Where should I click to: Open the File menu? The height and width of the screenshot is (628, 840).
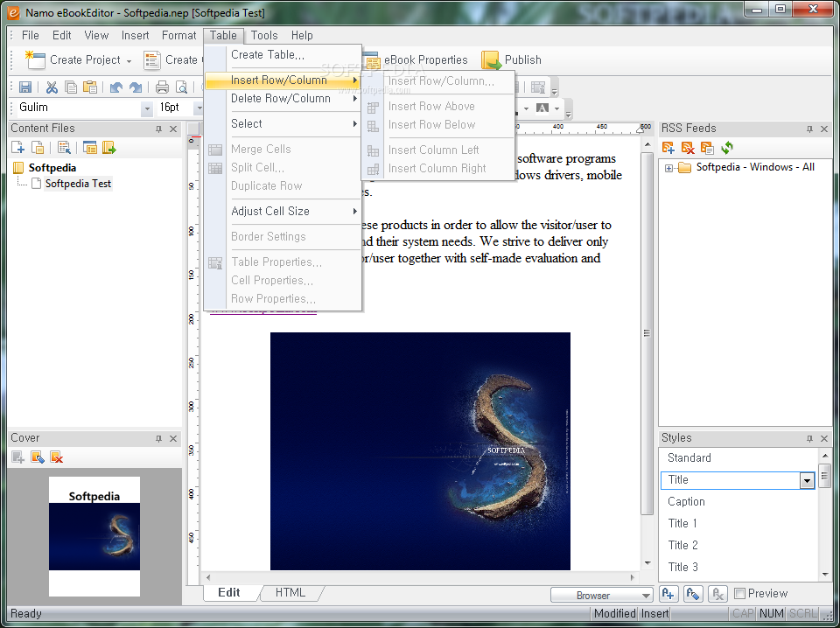(x=30, y=35)
